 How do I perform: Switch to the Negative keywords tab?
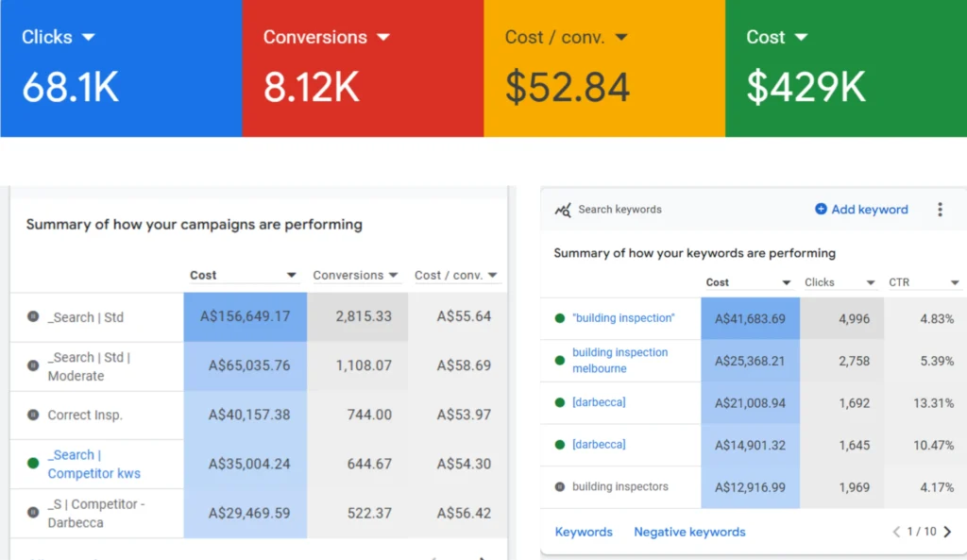click(x=689, y=532)
